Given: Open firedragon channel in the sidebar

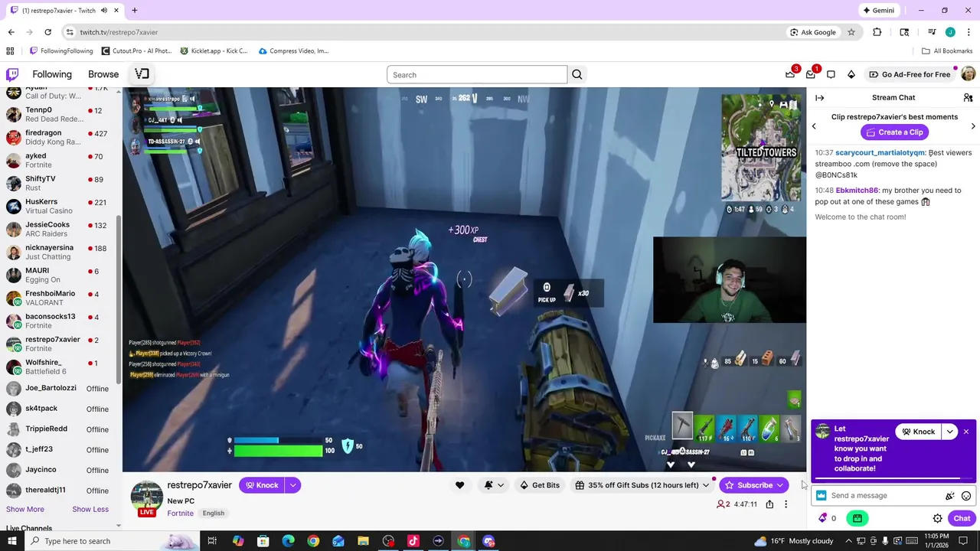Looking at the screenshot, I should pyautogui.click(x=60, y=137).
